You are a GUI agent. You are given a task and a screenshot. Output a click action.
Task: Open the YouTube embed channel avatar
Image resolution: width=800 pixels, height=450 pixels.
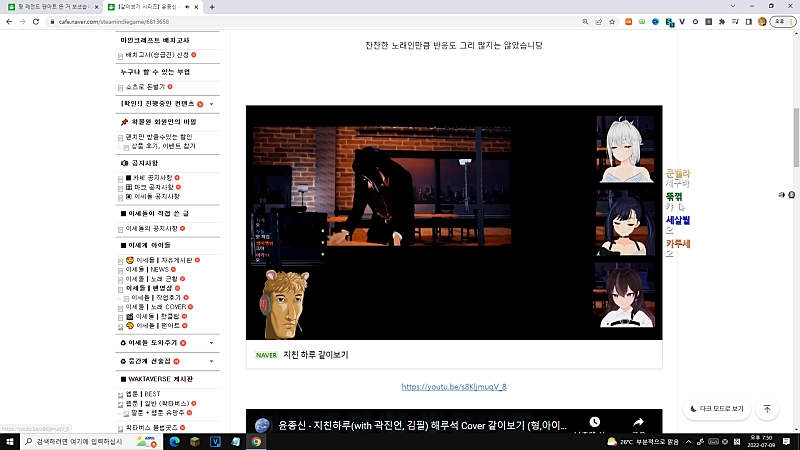click(262, 425)
